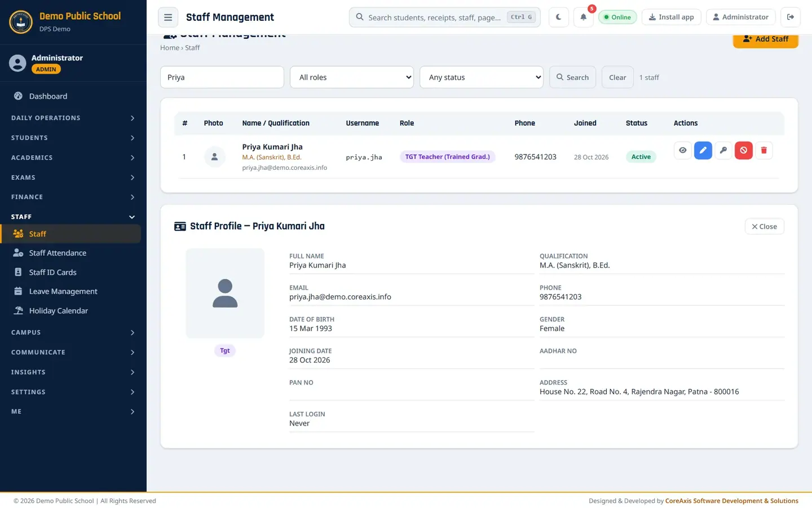Image resolution: width=812 pixels, height=508 pixels.
Task: Open Leave Management
Action: pyautogui.click(x=70, y=291)
